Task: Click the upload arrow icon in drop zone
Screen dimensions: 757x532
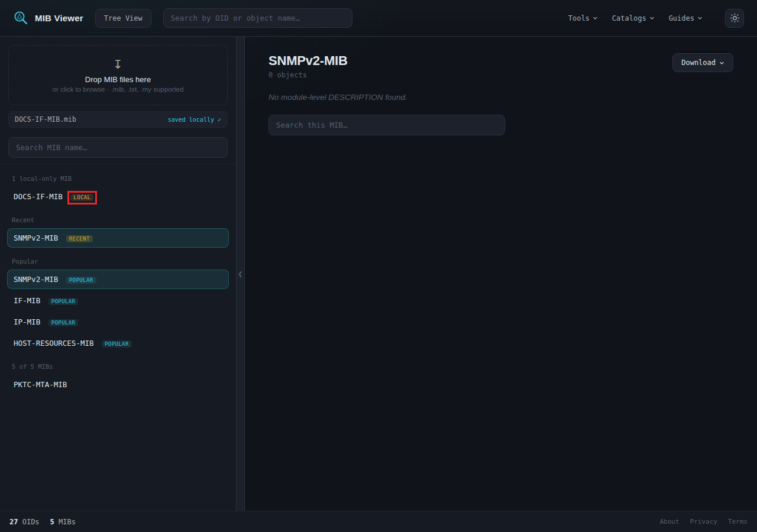Action: click(118, 64)
